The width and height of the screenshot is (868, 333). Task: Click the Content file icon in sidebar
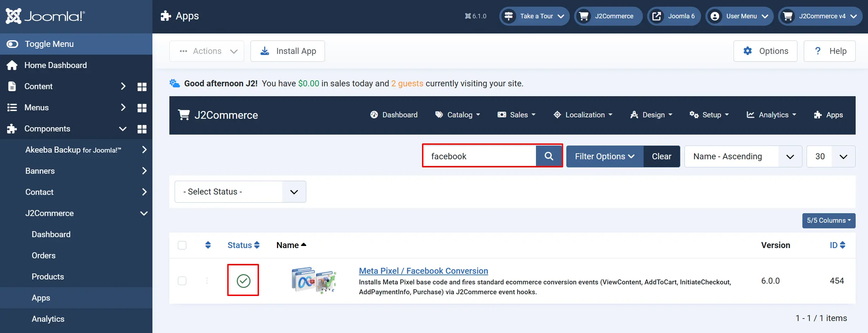coord(12,86)
